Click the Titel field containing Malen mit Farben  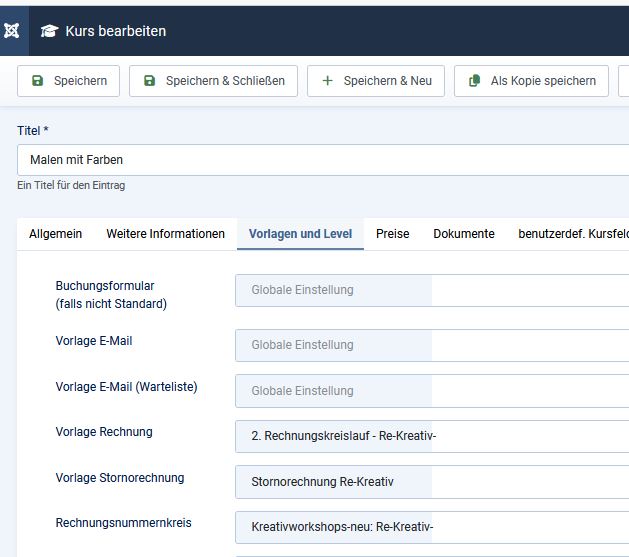pos(322,160)
